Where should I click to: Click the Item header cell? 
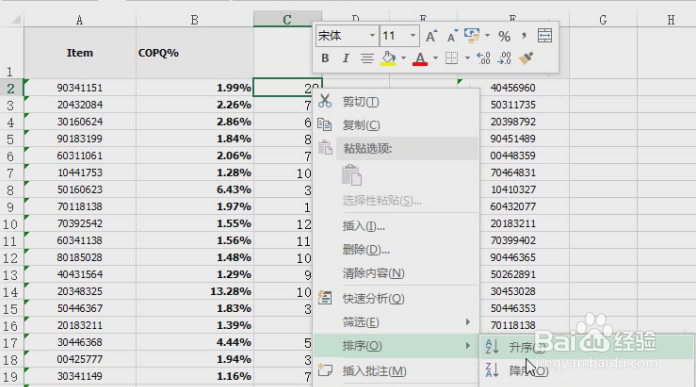79,53
